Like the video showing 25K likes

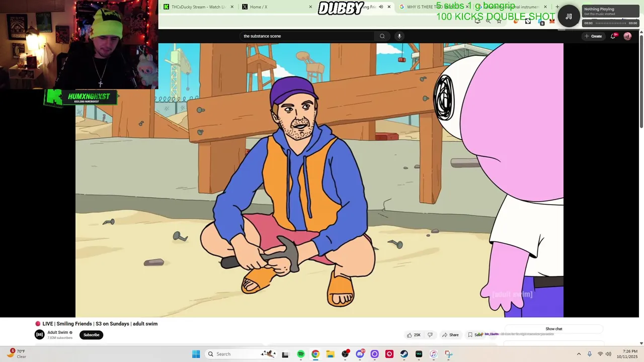pos(414,335)
